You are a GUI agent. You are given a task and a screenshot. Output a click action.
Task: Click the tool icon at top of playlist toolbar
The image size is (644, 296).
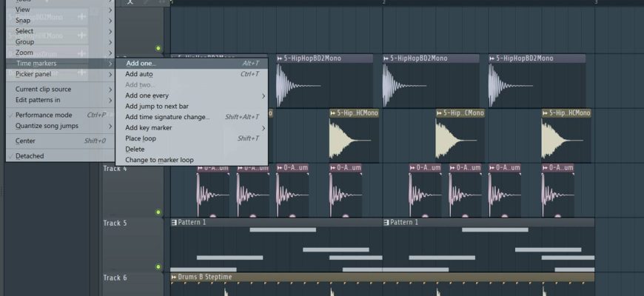(130, 2)
